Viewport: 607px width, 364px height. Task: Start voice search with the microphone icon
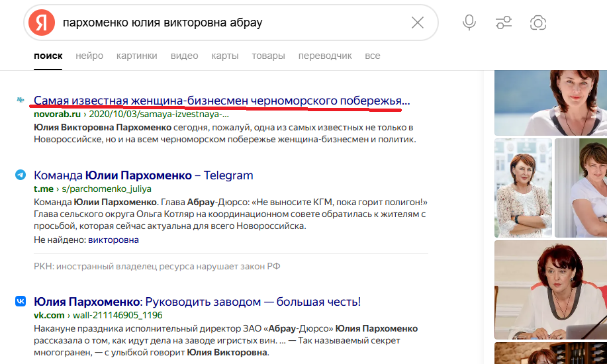(469, 23)
